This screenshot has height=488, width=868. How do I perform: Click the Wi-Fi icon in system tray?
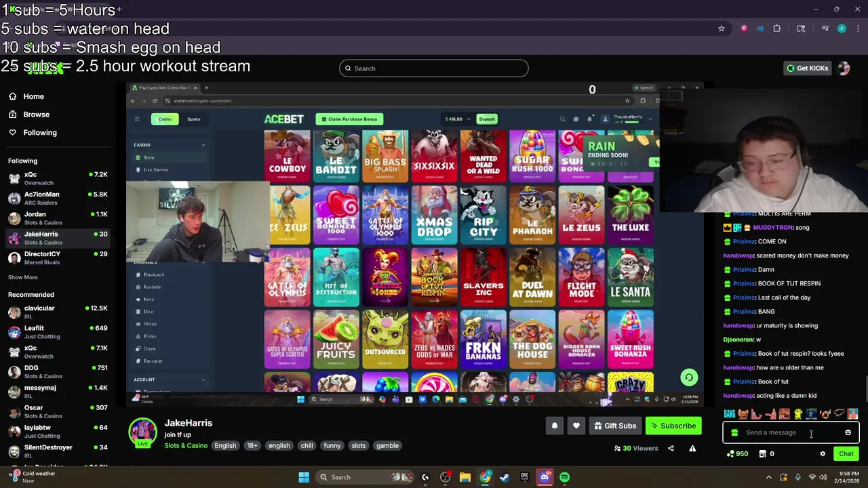pos(812,477)
